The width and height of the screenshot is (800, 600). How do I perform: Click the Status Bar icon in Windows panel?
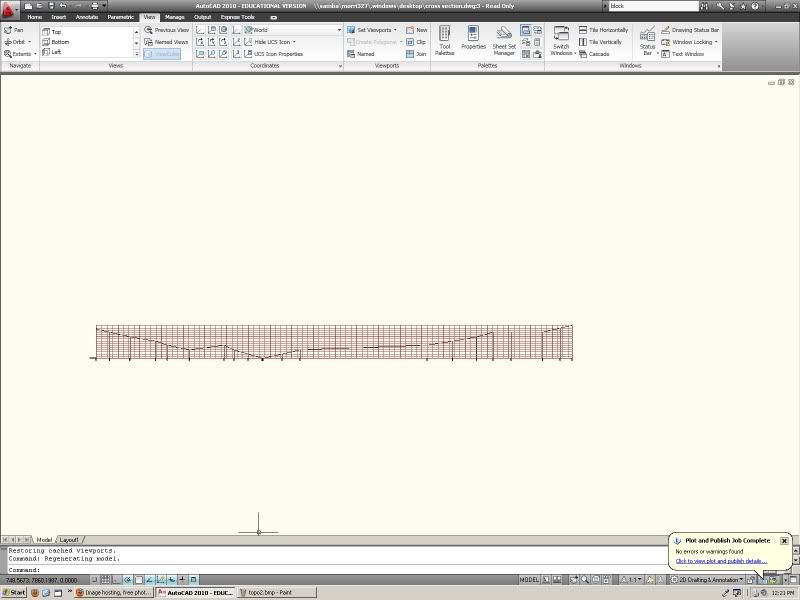click(647, 34)
